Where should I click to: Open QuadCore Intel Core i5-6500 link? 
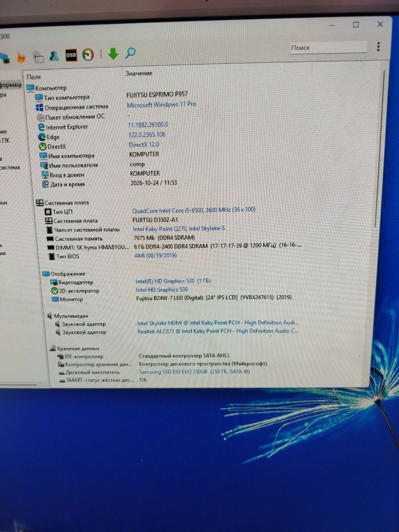point(194,210)
